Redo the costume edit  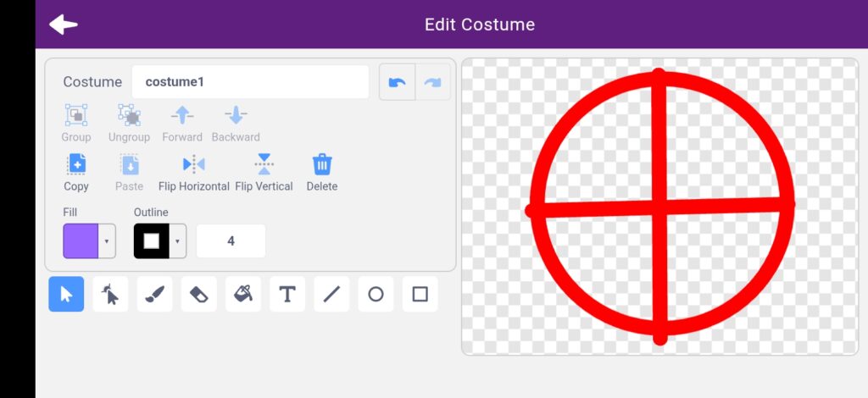point(432,82)
